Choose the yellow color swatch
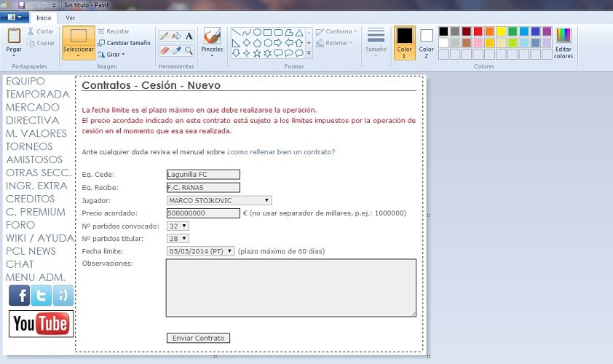The image size is (613, 364). tap(501, 31)
